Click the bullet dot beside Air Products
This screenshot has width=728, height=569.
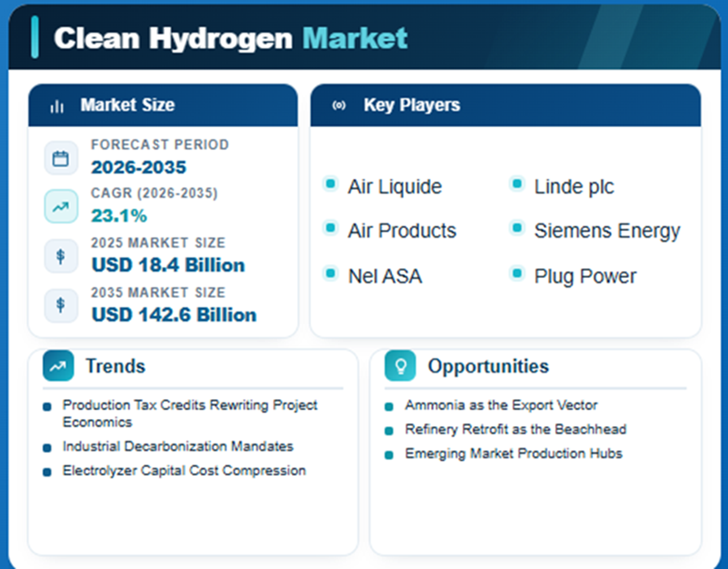[x=330, y=228]
